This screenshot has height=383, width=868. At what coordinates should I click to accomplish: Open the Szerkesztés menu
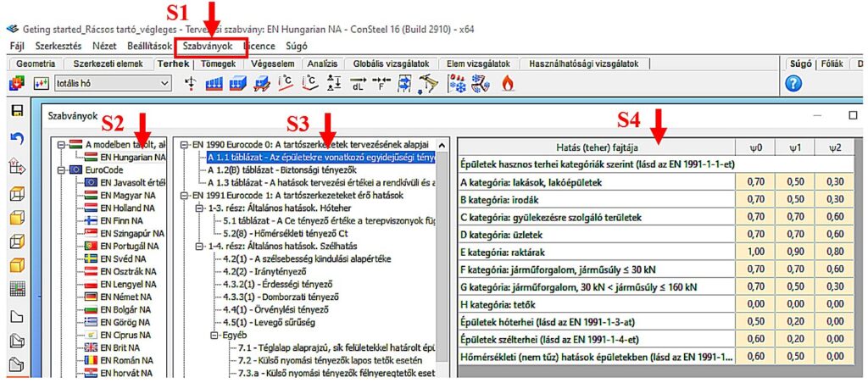58,47
